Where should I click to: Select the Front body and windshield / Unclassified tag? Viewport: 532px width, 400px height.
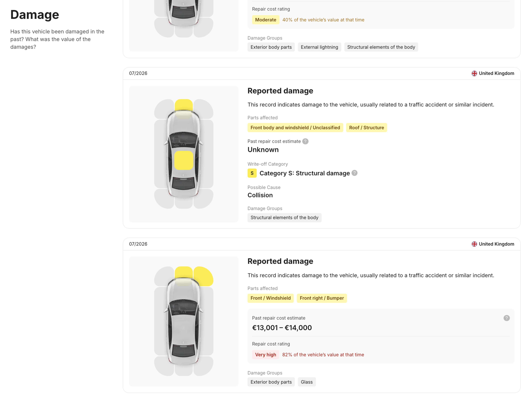(295, 128)
